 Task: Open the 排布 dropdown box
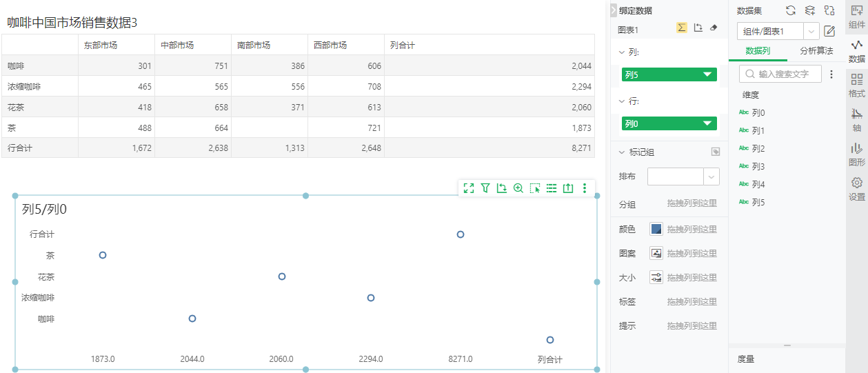(684, 177)
